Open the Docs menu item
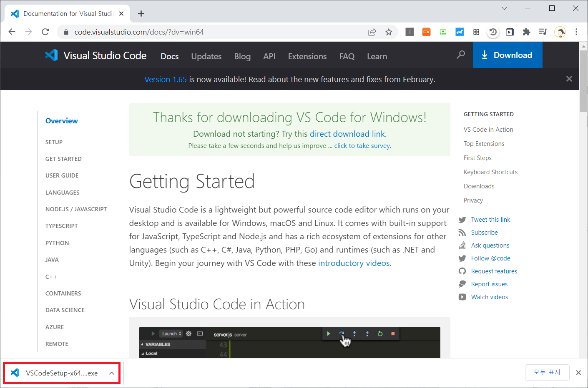 pyautogui.click(x=170, y=56)
